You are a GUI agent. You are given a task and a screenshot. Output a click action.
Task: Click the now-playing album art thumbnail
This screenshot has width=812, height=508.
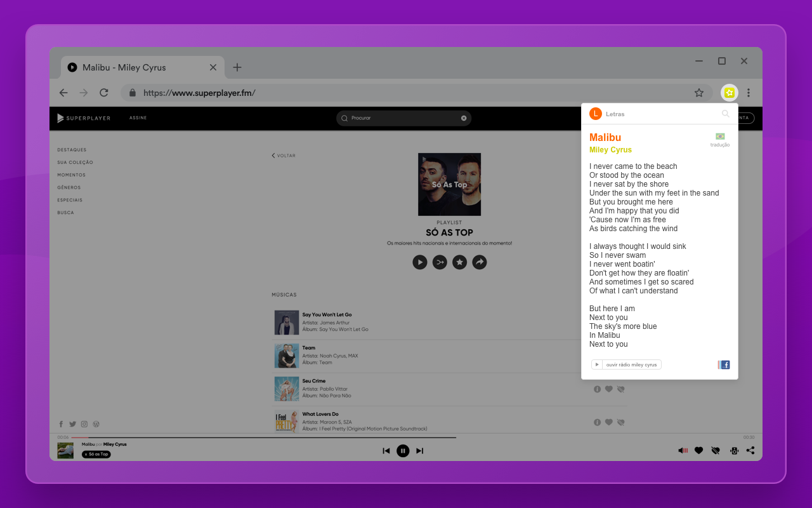(65, 451)
